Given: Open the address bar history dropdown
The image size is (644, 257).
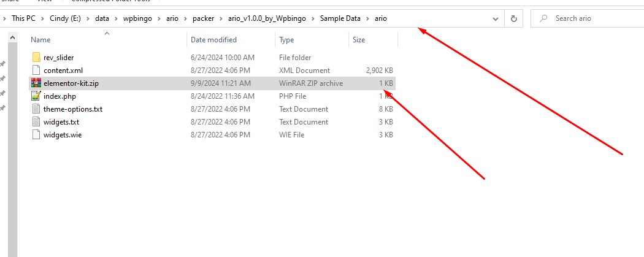Looking at the screenshot, I should [496, 18].
